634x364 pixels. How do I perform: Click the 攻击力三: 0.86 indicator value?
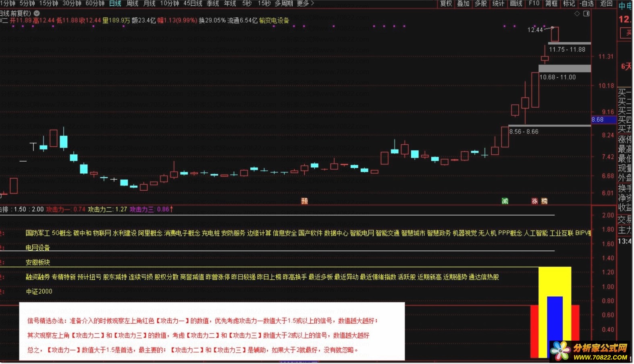[x=150, y=209]
